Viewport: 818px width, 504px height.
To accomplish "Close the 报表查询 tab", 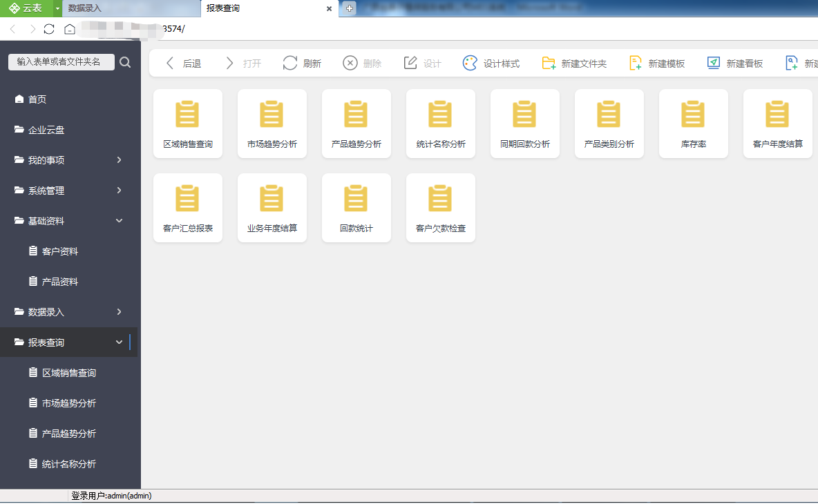I will click(x=329, y=9).
